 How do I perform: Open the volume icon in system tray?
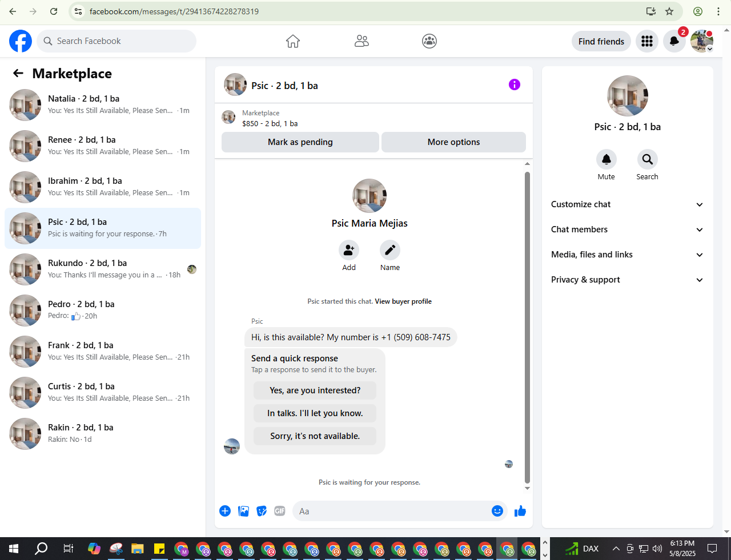(x=657, y=549)
